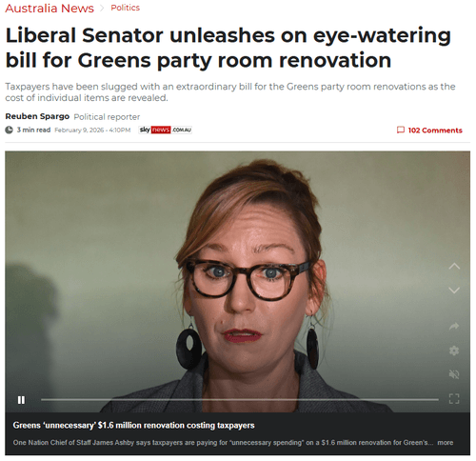This screenshot has width=476, height=461.
Task: Open video settings gear icon
Action: 454,351
